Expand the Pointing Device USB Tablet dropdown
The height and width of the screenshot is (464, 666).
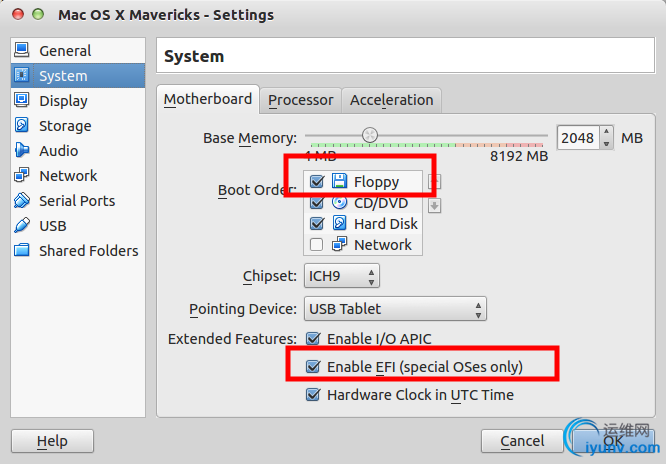[x=395, y=309]
